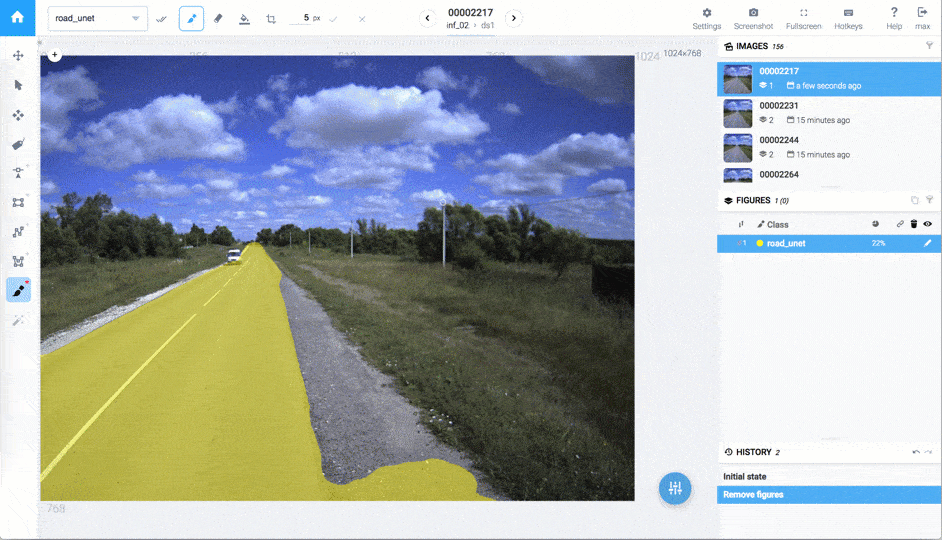Screen dimensions: 942x540
Task: Select 'Initial state' in History
Action: pyautogui.click(x=744, y=477)
